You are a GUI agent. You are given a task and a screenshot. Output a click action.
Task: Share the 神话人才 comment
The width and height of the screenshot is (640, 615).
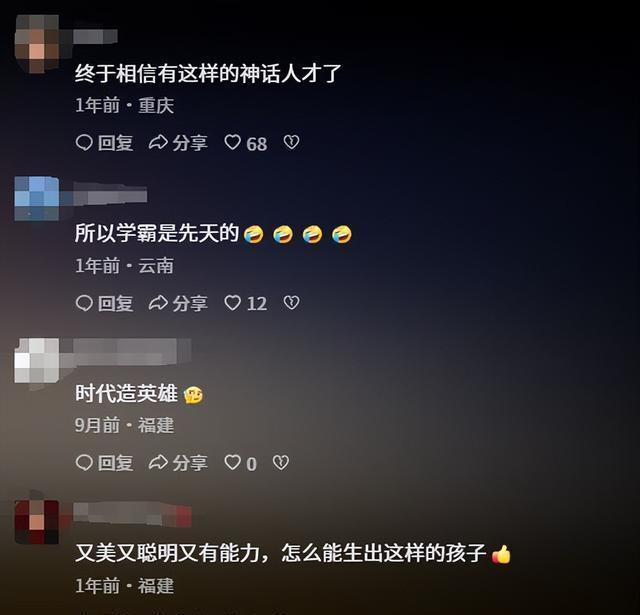(178, 143)
